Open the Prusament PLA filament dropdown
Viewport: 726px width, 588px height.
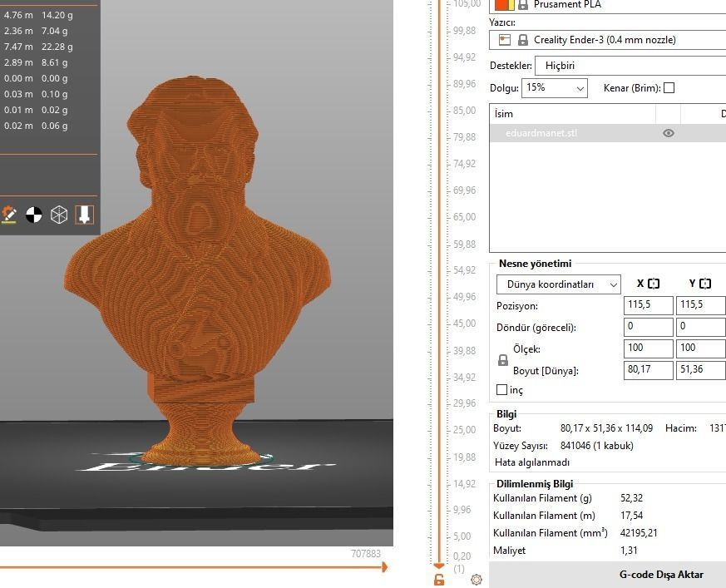[x=607, y=5]
